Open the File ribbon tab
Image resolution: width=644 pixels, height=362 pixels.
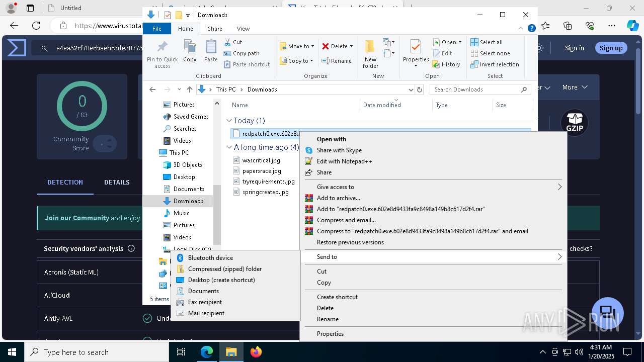pyautogui.click(x=157, y=29)
